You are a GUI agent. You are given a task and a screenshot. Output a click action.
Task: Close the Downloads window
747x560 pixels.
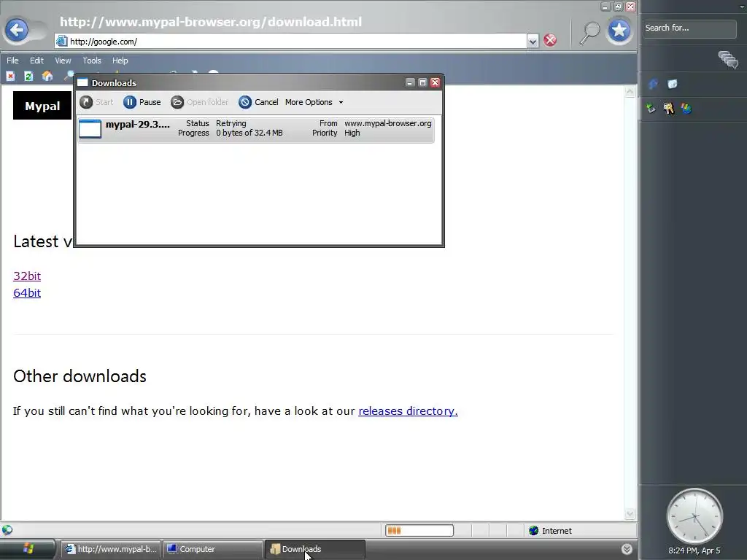pos(435,83)
